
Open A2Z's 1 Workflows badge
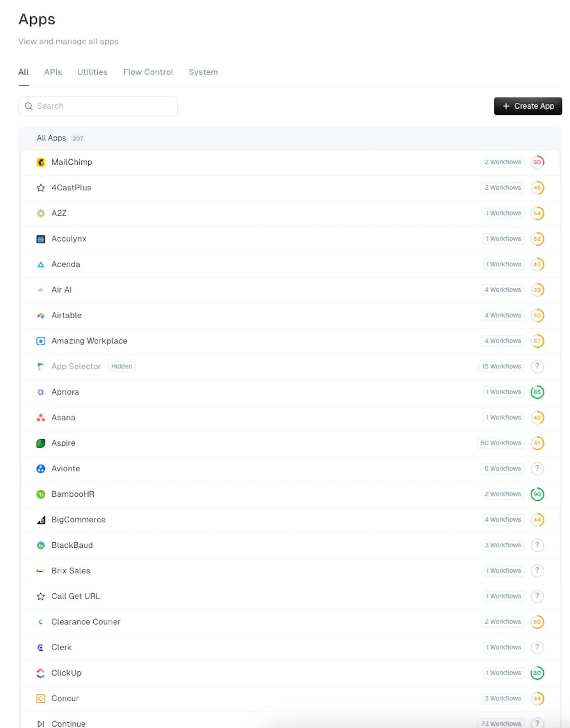[503, 213]
